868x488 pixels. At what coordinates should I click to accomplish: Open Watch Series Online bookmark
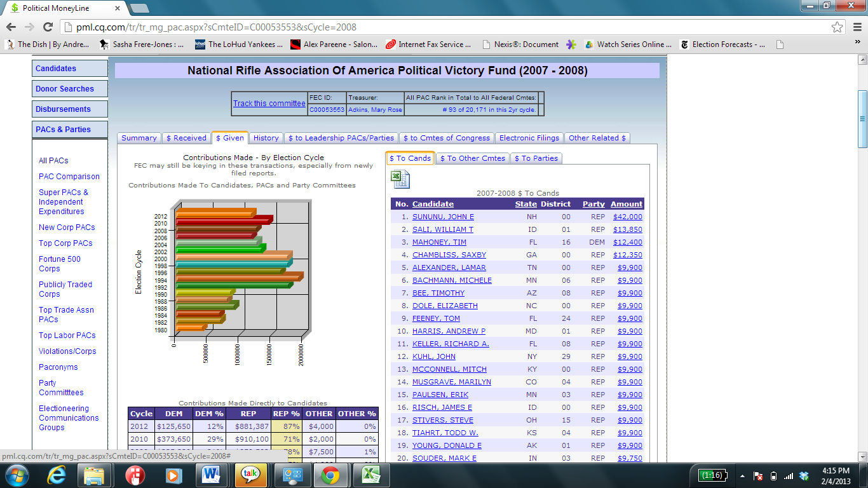pyautogui.click(x=628, y=44)
